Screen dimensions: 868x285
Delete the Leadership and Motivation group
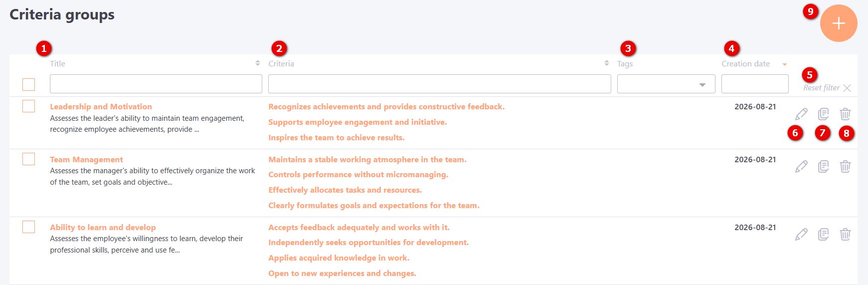tap(845, 114)
